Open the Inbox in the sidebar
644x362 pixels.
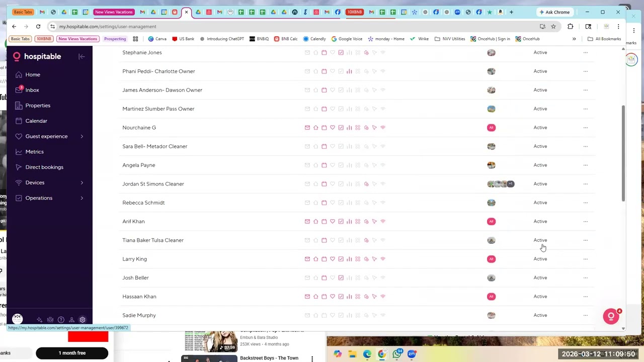32,90
